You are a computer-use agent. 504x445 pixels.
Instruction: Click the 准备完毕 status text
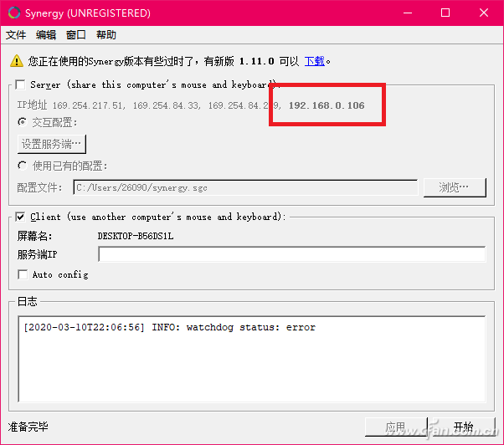click(28, 427)
